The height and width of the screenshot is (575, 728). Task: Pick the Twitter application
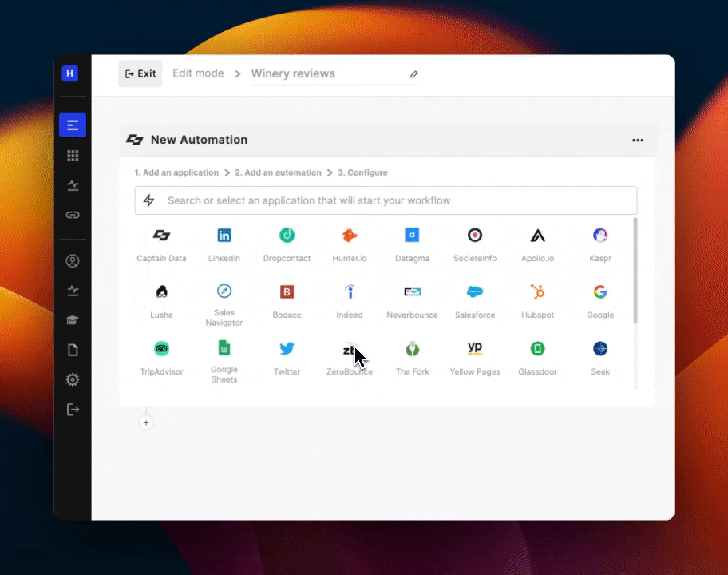[287, 359]
